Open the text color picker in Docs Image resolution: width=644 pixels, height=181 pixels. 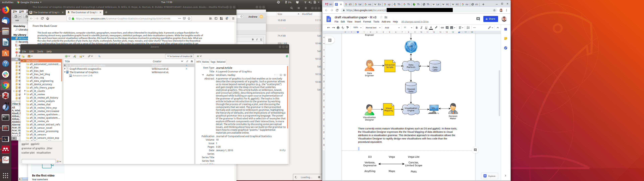click(431, 28)
